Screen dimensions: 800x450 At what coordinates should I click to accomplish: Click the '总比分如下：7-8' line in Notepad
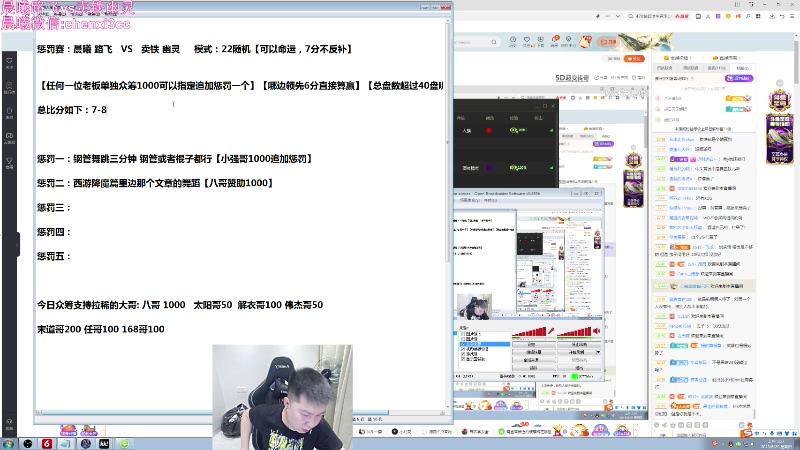coord(72,110)
